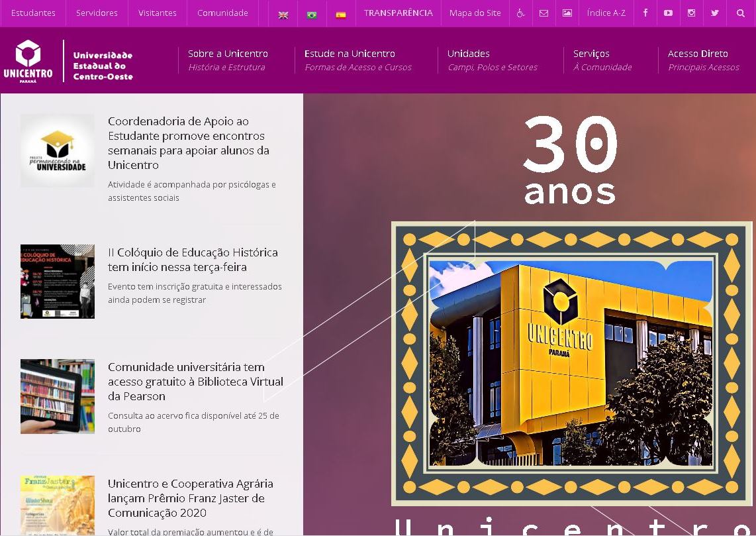
Task: Click the Colóquio de Educação Histórica poster thumbnail
Action: click(58, 282)
